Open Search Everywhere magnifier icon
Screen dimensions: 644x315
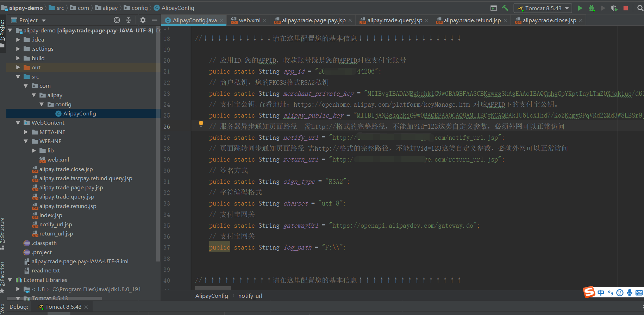(x=640, y=8)
